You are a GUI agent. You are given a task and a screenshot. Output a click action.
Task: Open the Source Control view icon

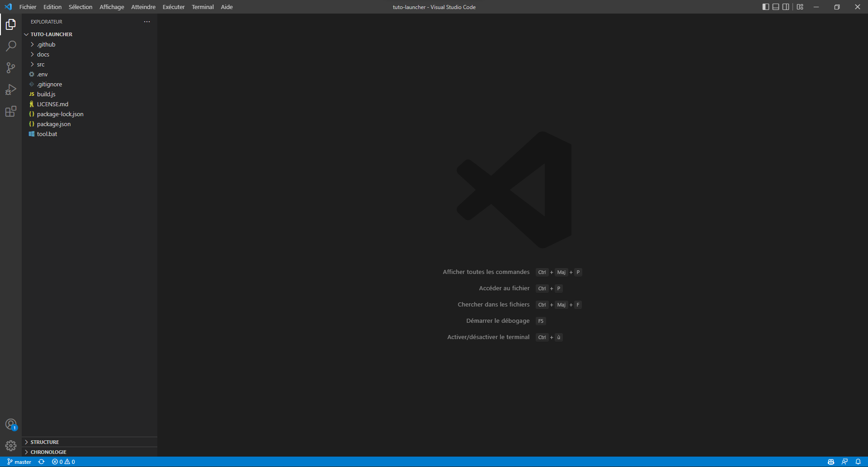click(11, 68)
